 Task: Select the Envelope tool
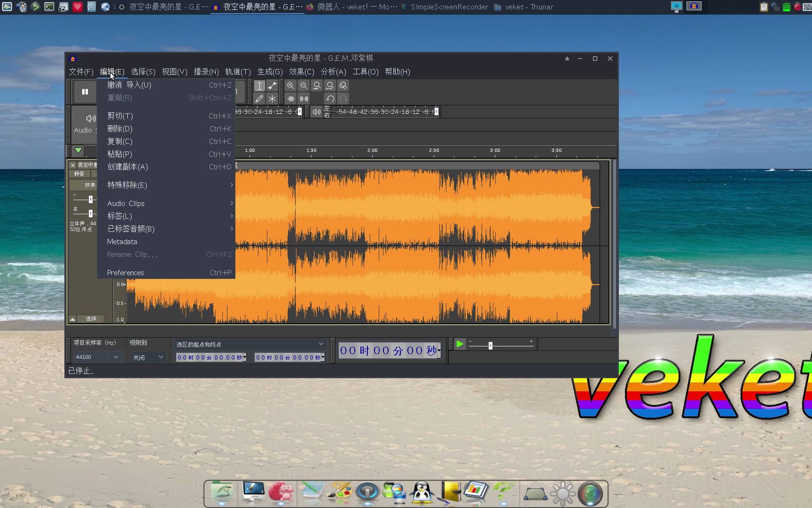pos(272,86)
